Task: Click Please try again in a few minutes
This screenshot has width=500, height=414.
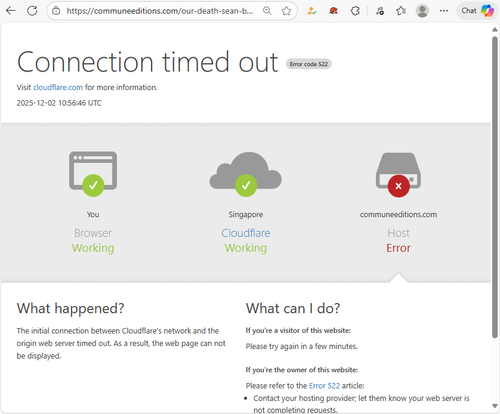Action: click(x=302, y=346)
